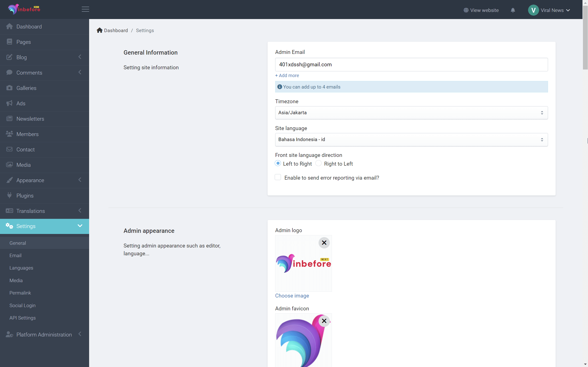Remove the current admin logo

click(324, 242)
